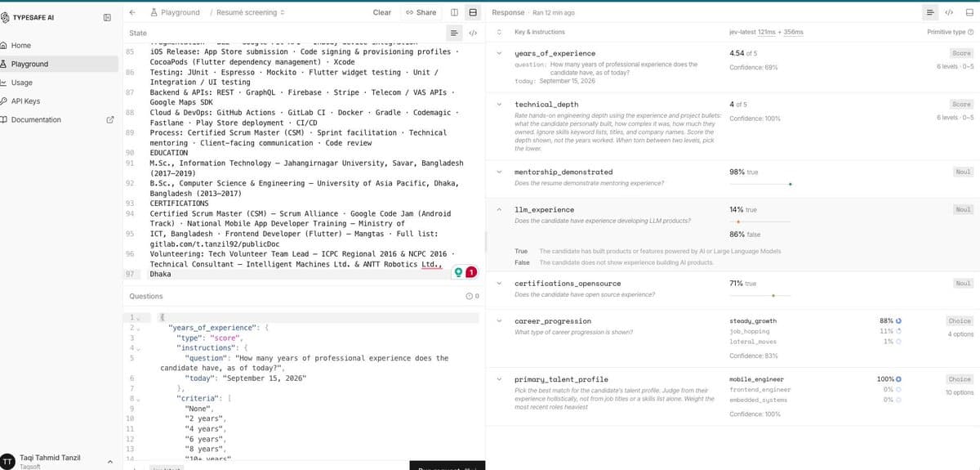Viewport: 980px width, 470px height.
Task: Open Documentation external link icon
Action: (x=110, y=120)
